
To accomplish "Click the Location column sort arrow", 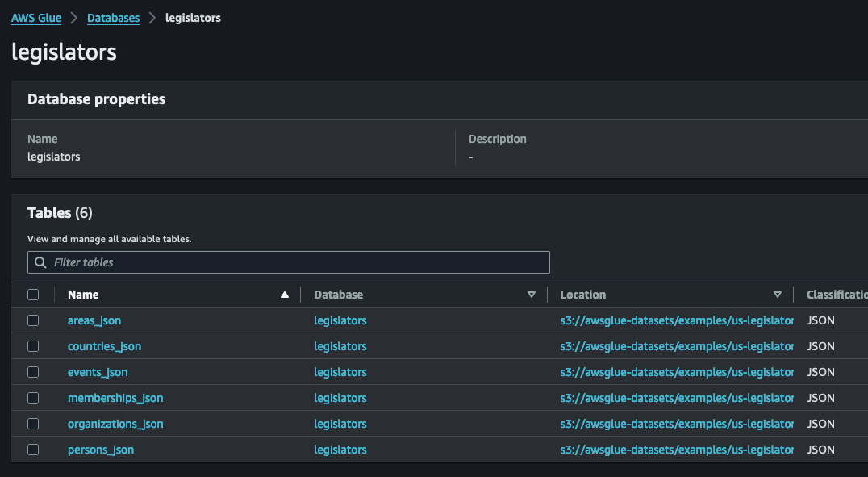I will tap(777, 295).
